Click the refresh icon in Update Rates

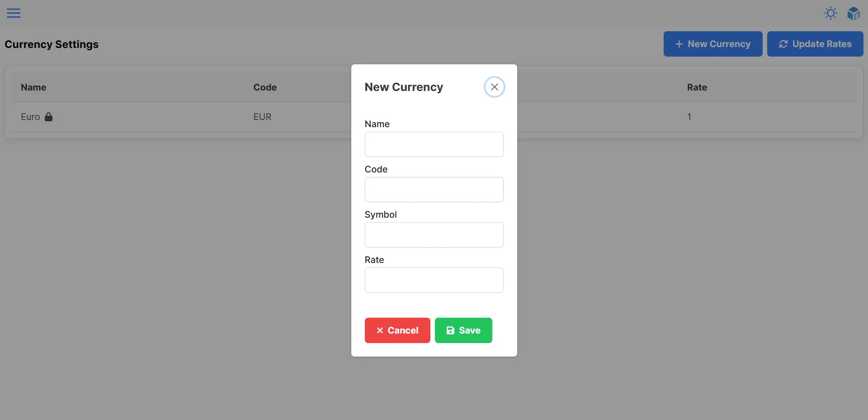pyautogui.click(x=783, y=44)
